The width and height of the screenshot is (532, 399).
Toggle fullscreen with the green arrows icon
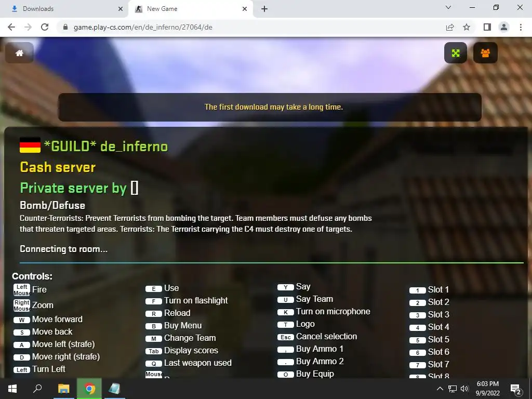point(455,53)
